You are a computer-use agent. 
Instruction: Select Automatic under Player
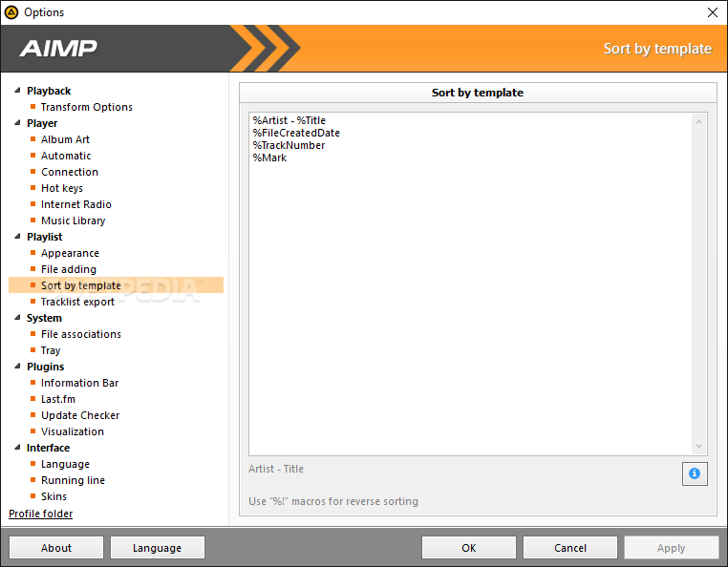point(66,156)
